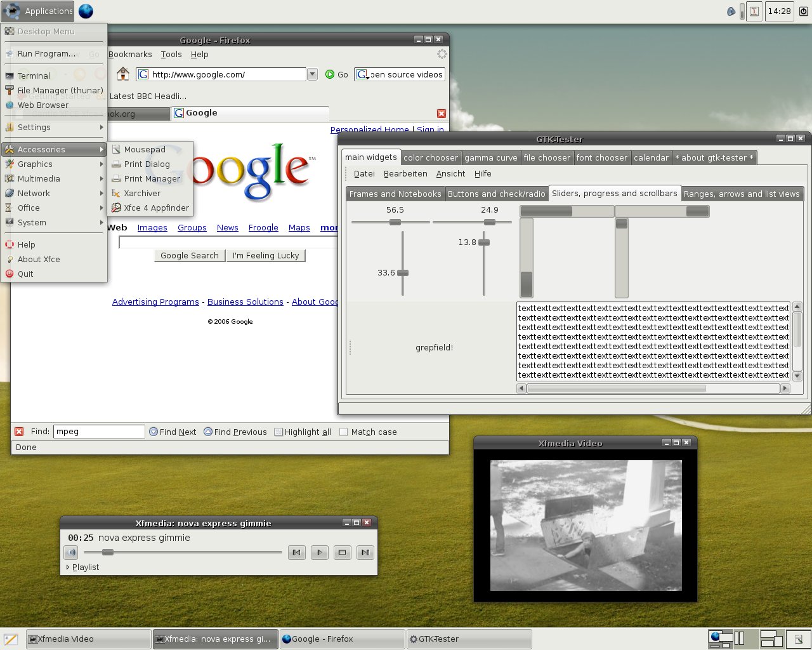Screen dimensions: 812x650
Task: Open Firefox Bookmarks menu
Action: pos(130,55)
